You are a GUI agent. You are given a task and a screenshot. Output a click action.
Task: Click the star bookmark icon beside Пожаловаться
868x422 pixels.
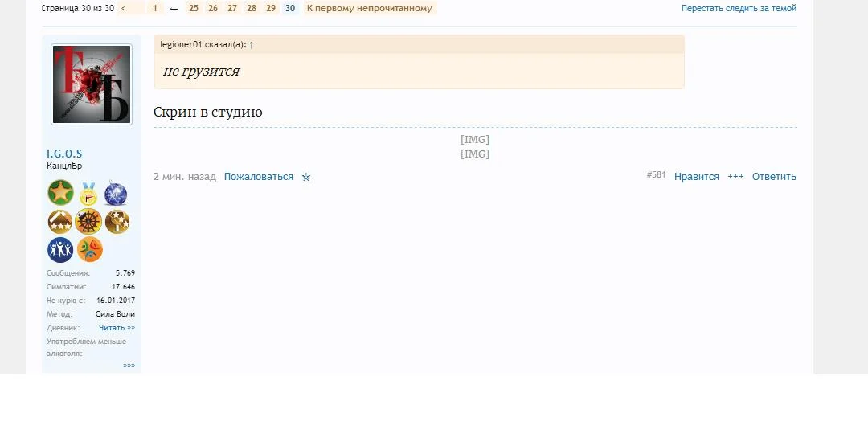[x=306, y=177]
